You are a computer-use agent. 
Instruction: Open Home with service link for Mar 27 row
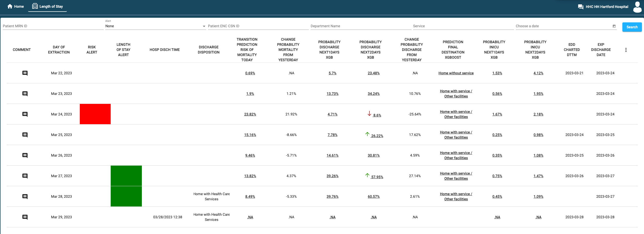(x=456, y=176)
